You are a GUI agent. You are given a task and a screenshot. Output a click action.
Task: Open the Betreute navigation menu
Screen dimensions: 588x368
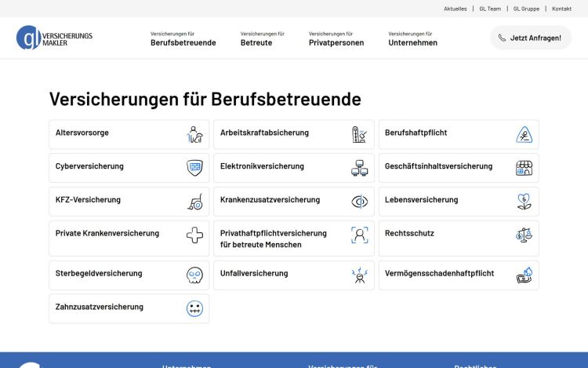tap(262, 38)
